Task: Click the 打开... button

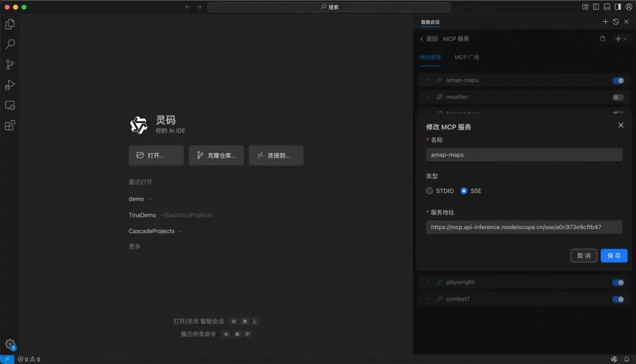Action: (x=156, y=155)
